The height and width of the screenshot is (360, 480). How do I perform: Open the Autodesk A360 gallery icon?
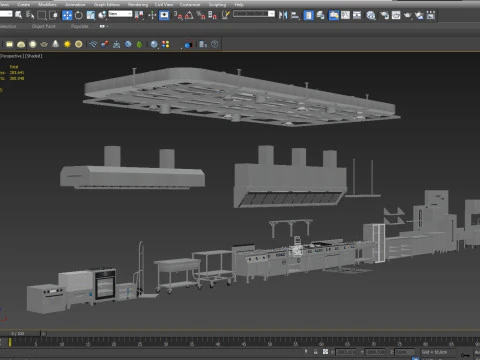coord(431,15)
